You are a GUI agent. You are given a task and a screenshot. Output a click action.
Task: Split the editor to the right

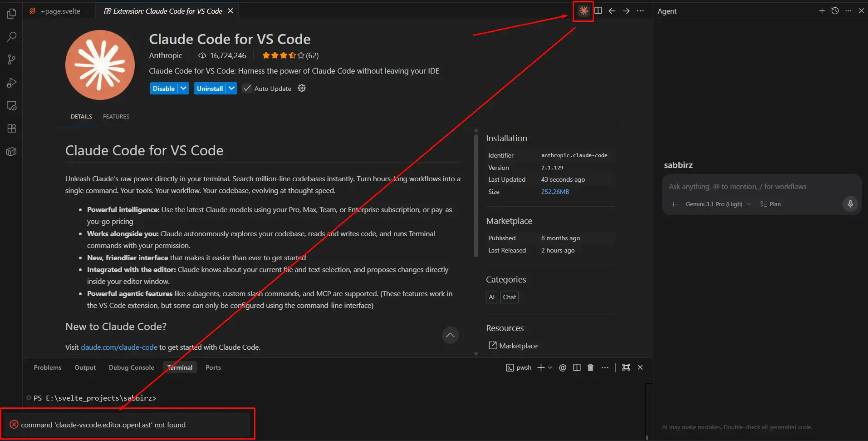click(x=598, y=11)
